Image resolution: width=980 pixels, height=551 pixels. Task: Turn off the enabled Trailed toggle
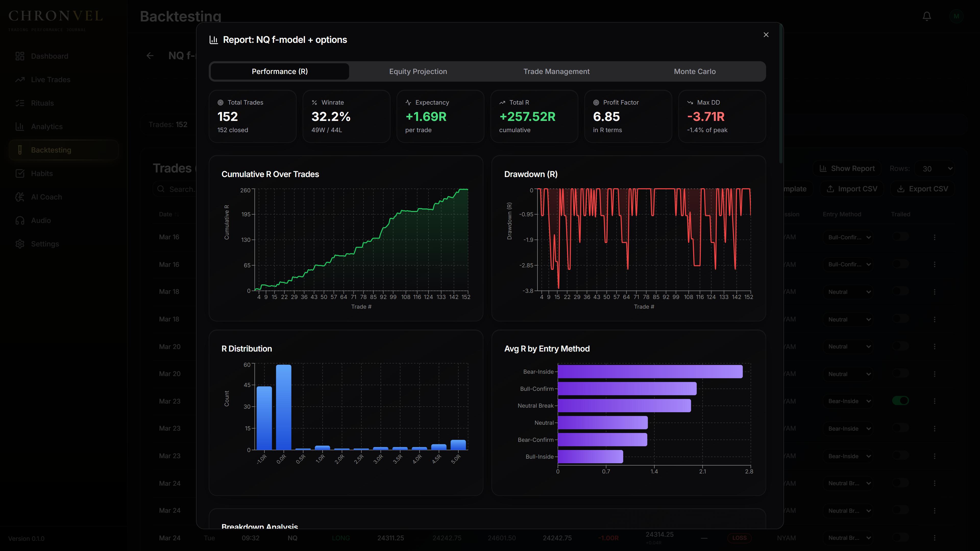tap(900, 401)
